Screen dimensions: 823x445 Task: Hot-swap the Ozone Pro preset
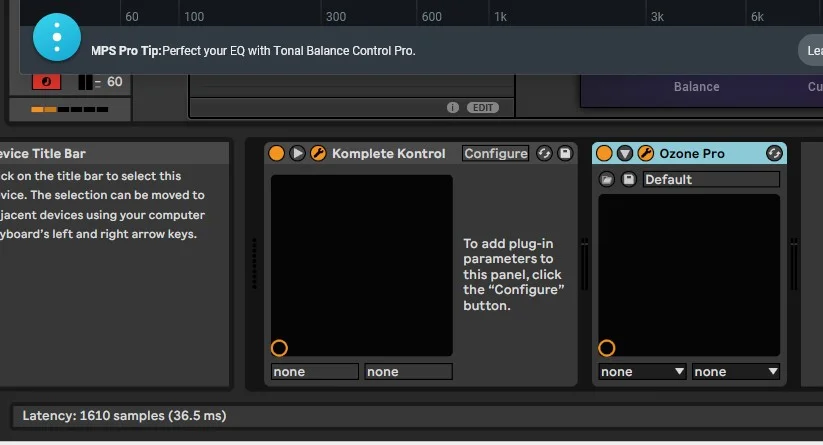[774, 153]
